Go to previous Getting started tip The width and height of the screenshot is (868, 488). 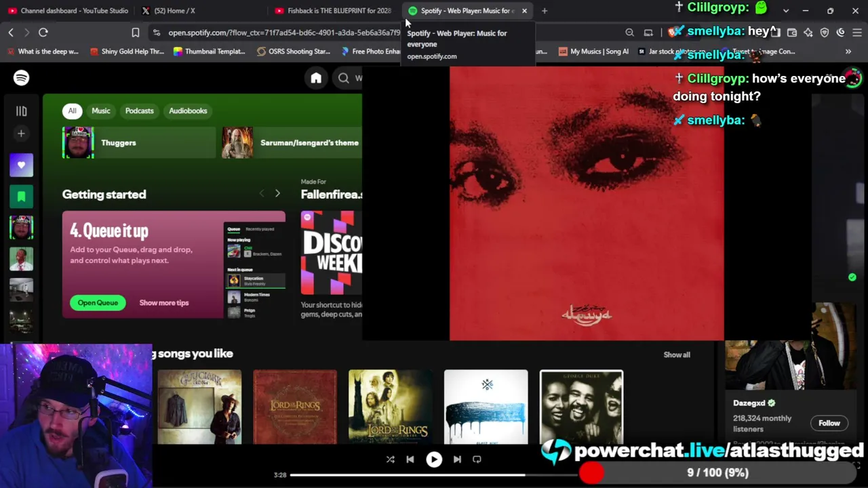[x=262, y=194]
